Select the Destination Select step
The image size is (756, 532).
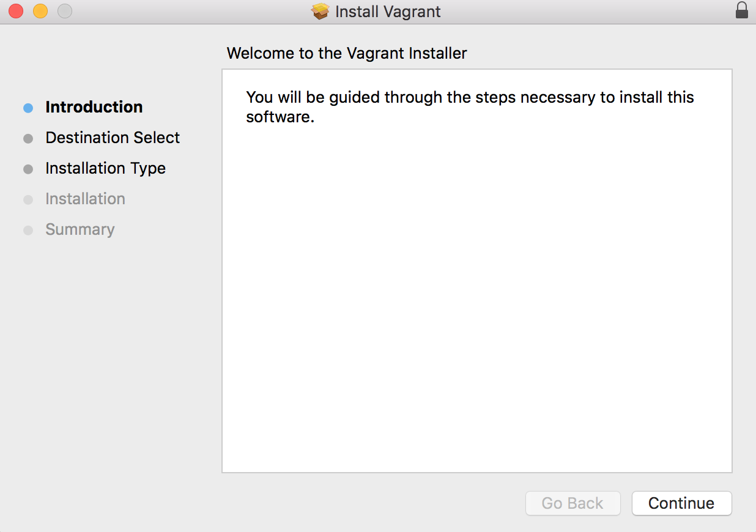point(113,138)
